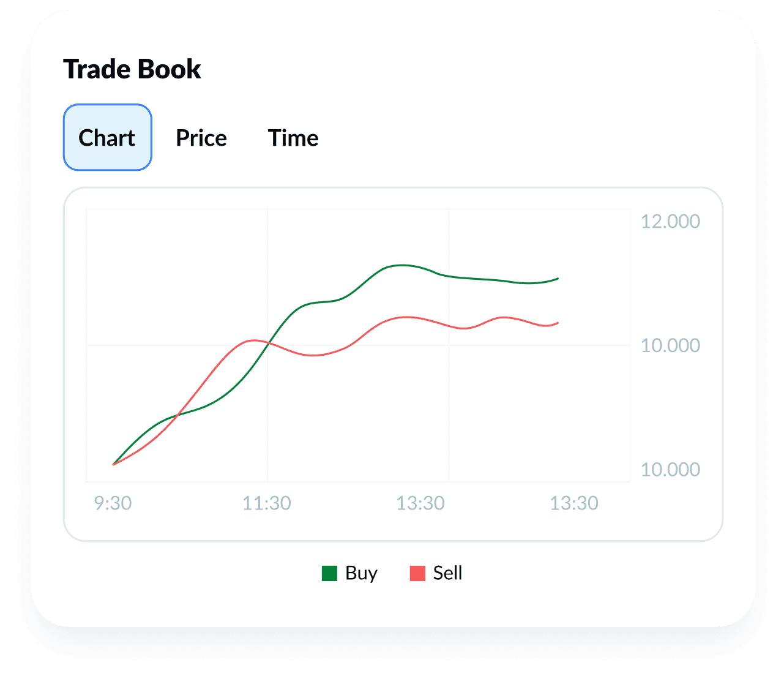Click the bottom 10.000 price label

(671, 470)
